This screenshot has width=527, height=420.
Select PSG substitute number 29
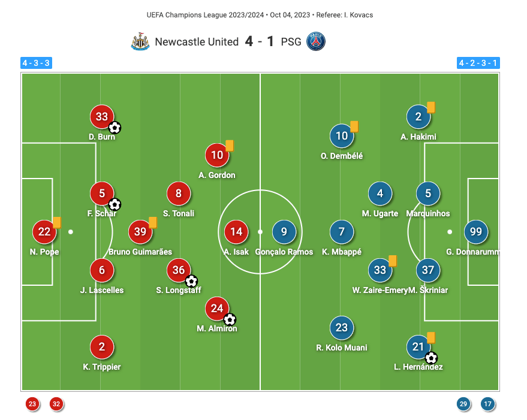coord(463,404)
